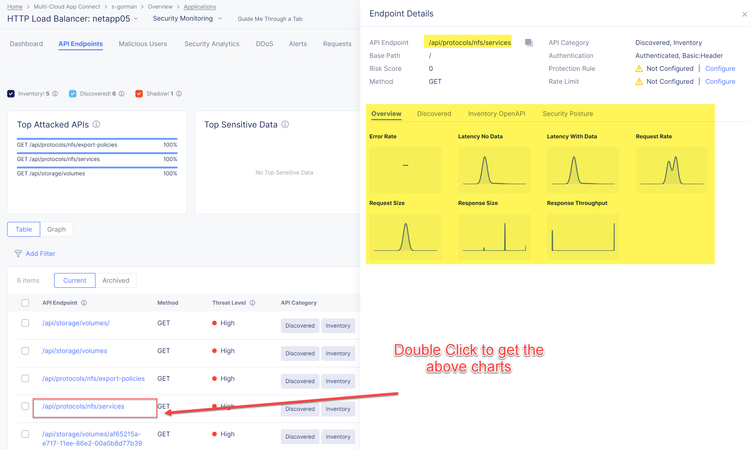Select the Overview tab in Endpoint Details

click(x=386, y=114)
